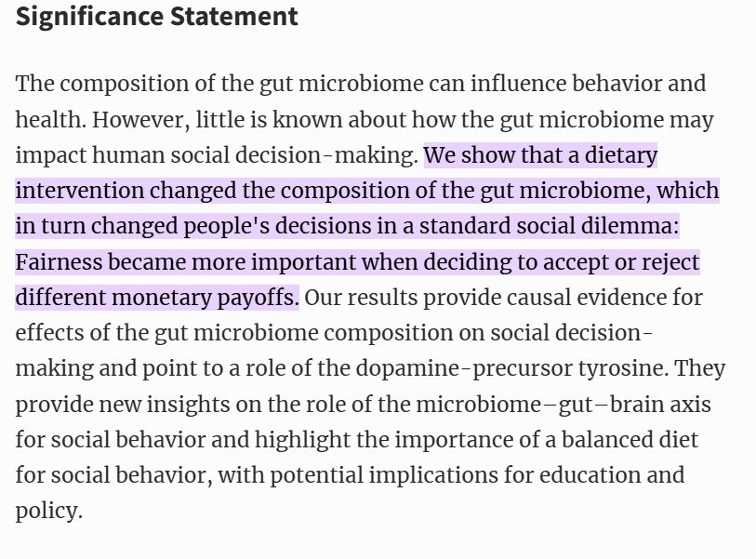
Task: Click the phrase "microbiome–gut–brain axis"
Action: pyautogui.click(x=564, y=405)
